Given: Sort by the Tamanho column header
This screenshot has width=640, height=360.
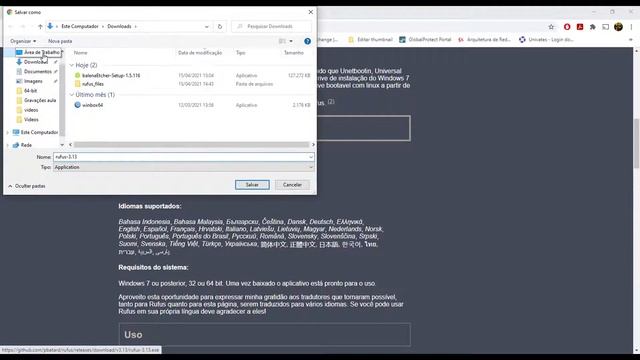Looking at the screenshot, I should coord(294,53).
